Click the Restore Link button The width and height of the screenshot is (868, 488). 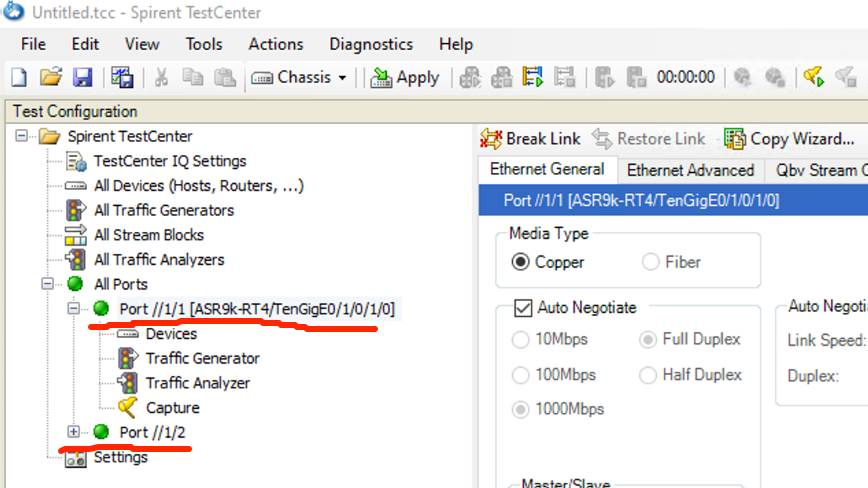[648, 138]
